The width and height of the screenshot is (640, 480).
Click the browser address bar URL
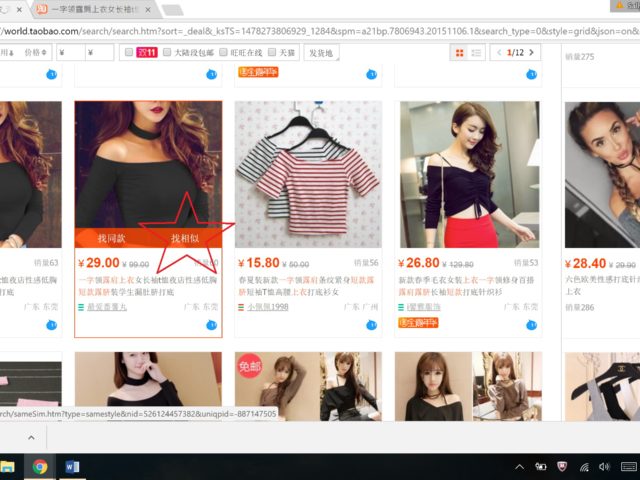point(318,31)
